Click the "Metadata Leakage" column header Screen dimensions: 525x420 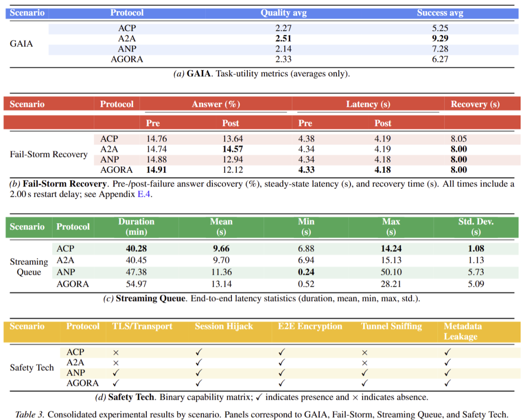[463, 331]
